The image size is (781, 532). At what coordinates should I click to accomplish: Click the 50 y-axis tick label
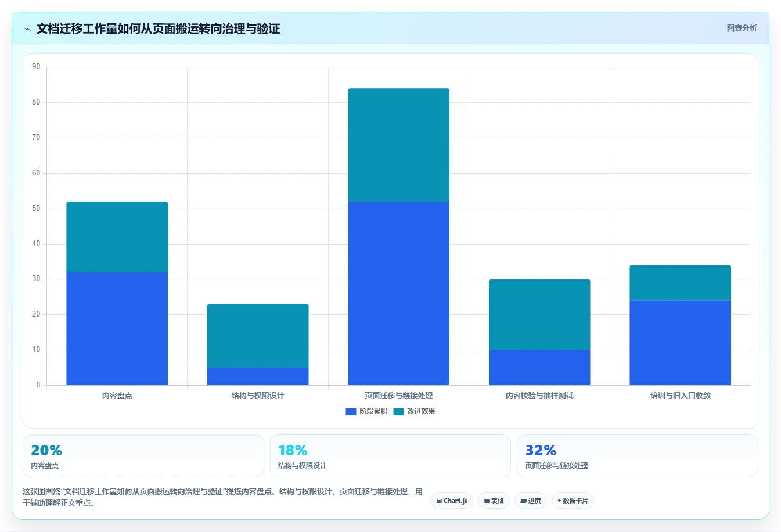(x=36, y=209)
